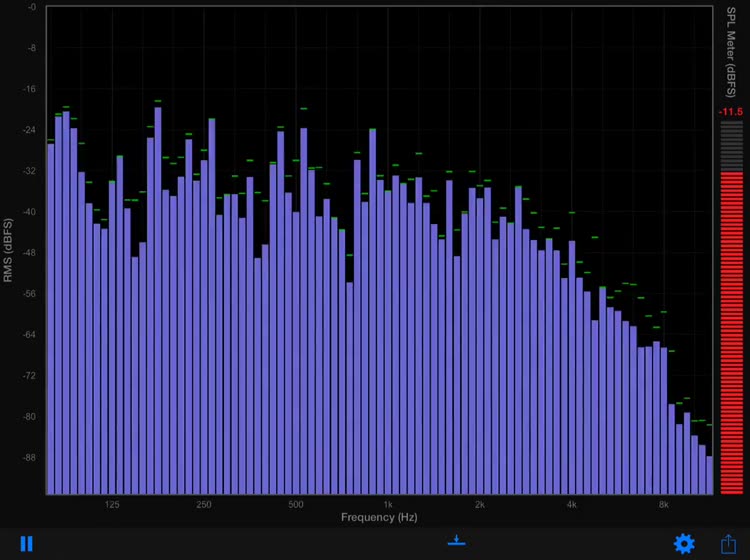Open the share sheet icon
Viewport: 750px width, 560px height.
(x=728, y=544)
